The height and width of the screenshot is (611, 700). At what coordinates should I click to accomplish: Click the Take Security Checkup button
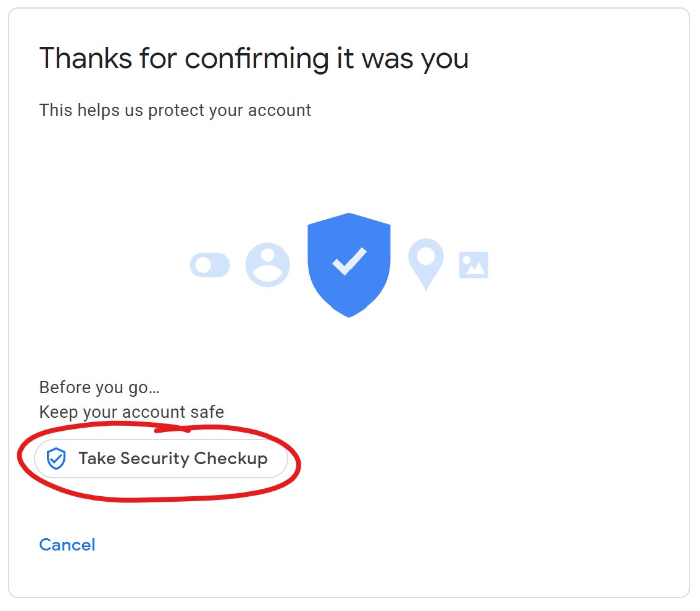point(160,459)
